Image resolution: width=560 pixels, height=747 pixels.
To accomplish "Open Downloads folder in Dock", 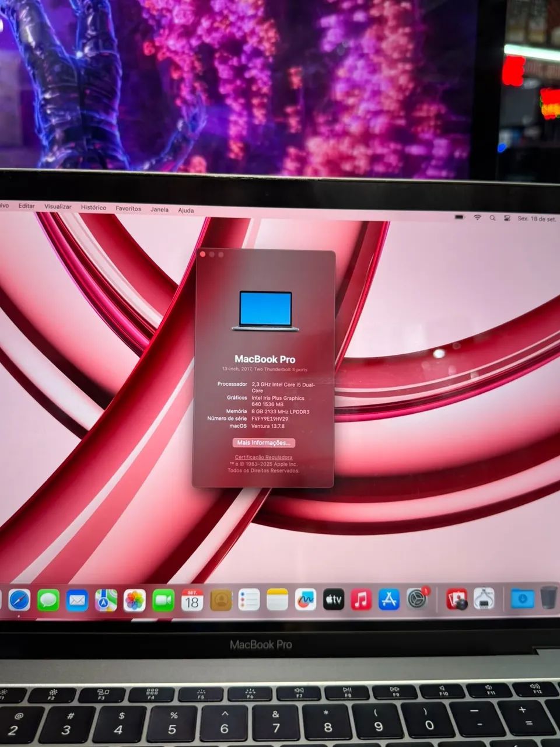I will (522, 598).
